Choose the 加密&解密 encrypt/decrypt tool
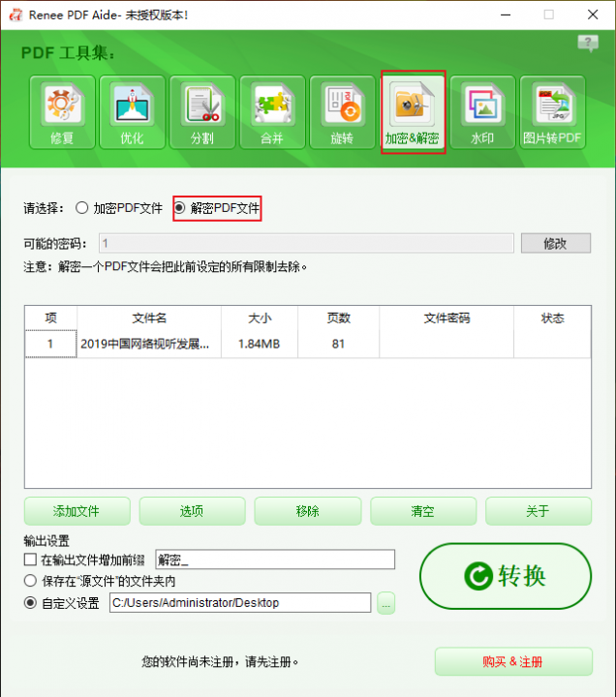616x697 pixels. pyautogui.click(x=414, y=112)
